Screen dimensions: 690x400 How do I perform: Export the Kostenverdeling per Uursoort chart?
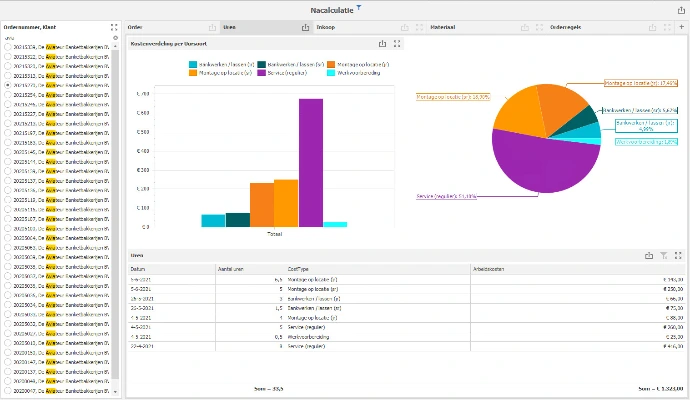click(x=383, y=44)
